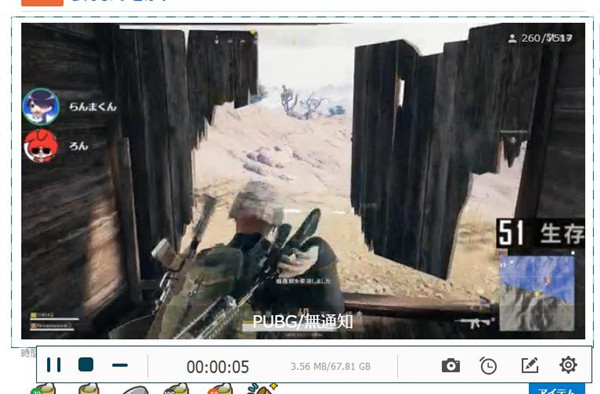Select the gray stone gift item
600x394 pixels.
(135, 390)
